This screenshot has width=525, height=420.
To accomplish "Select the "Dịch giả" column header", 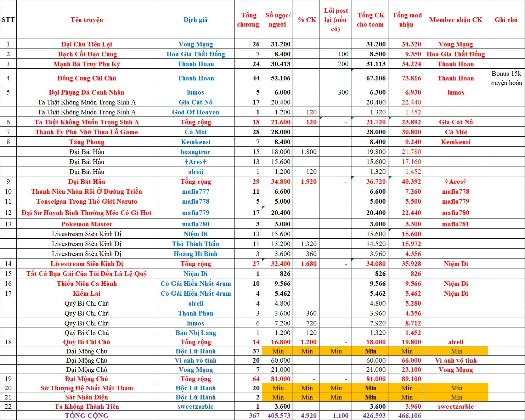I will (196, 20).
